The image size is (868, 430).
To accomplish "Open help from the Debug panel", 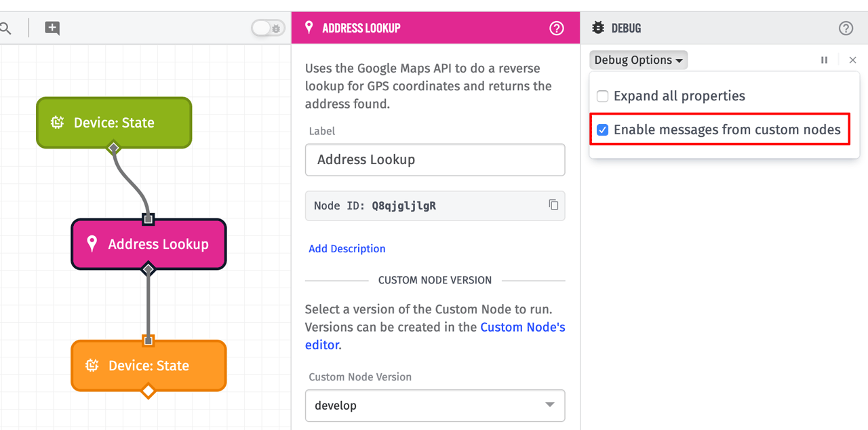I will coord(845,28).
